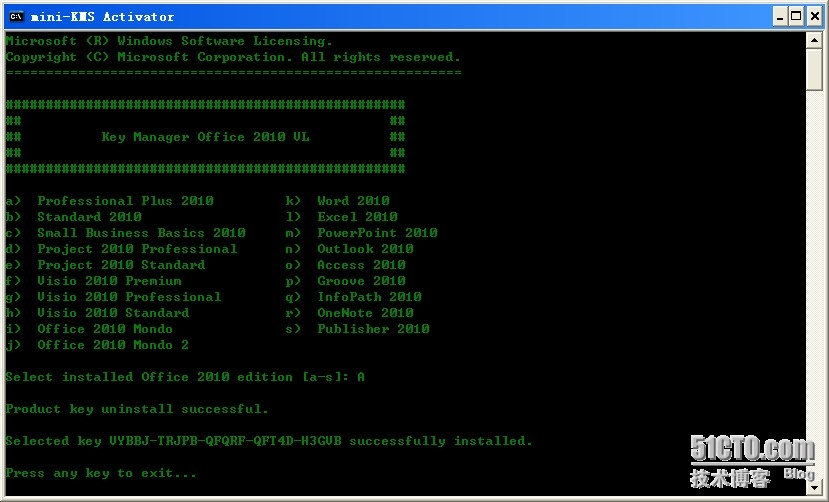Click 'Visio 2010 Premium' line
Image resolution: width=829 pixels, height=502 pixels.
(x=94, y=281)
